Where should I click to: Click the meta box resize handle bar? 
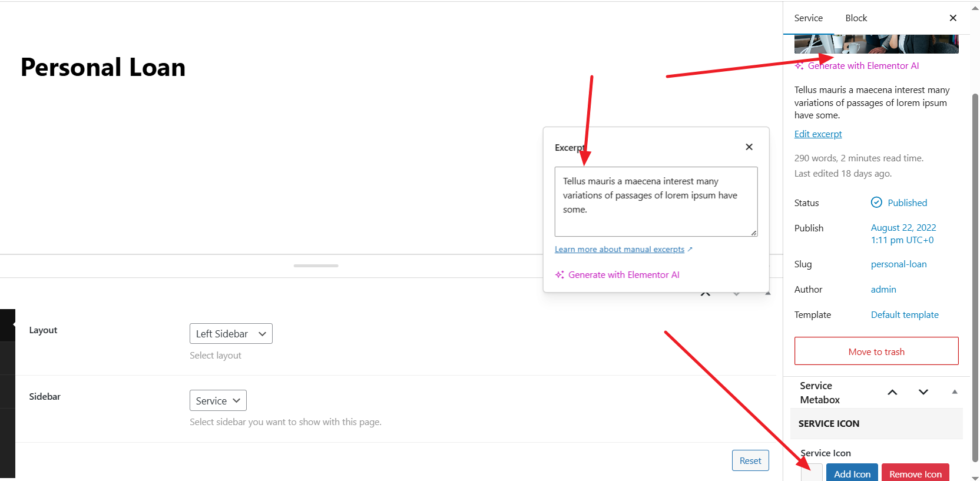pyautogui.click(x=316, y=266)
